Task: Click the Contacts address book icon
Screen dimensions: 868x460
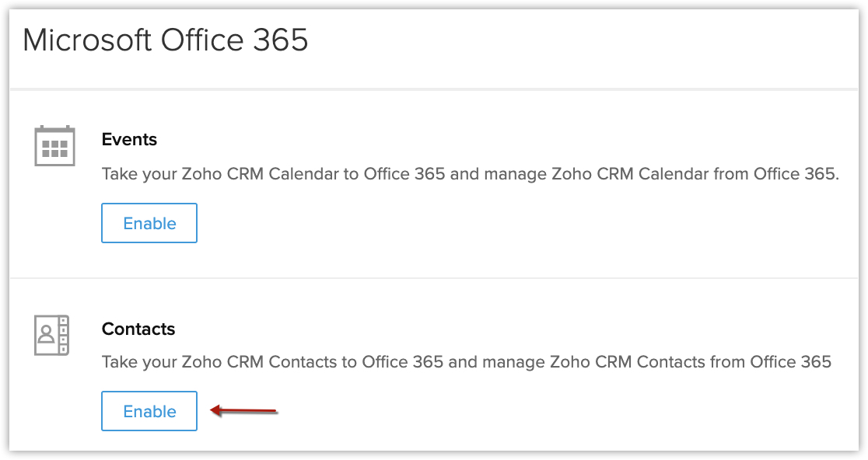Action: [x=52, y=336]
